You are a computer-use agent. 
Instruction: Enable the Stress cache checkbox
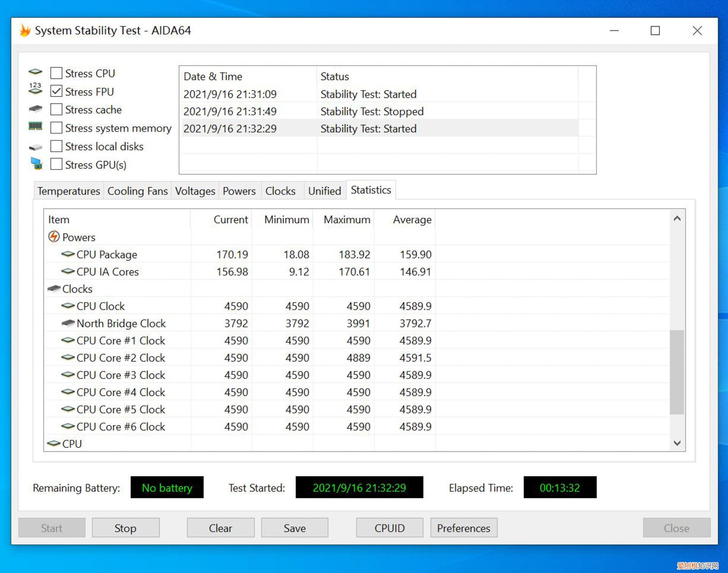click(56, 109)
